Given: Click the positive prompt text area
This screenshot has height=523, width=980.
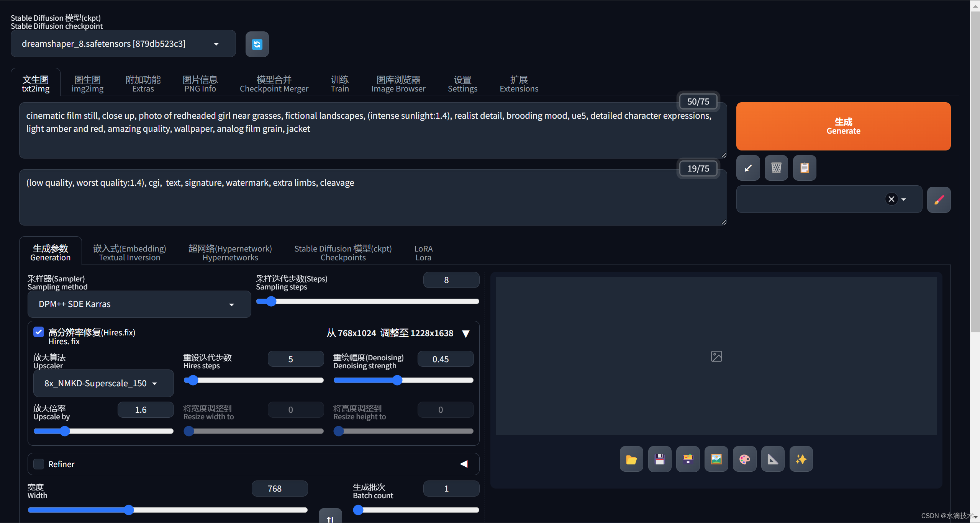Looking at the screenshot, I should pyautogui.click(x=373, y=131).
